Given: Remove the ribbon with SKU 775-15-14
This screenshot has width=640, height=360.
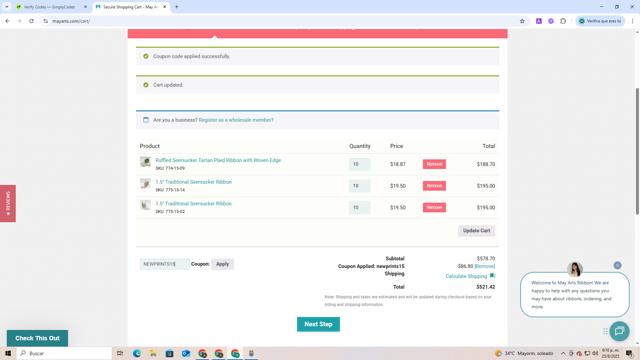Looking at the screenshot, I should click(x=434, y=186).
